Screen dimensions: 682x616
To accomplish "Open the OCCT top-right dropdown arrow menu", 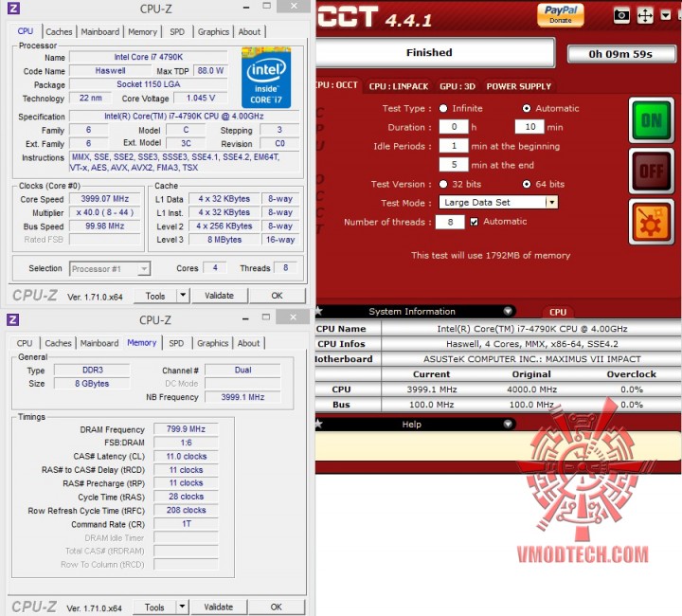I will (x=665, y=16).
